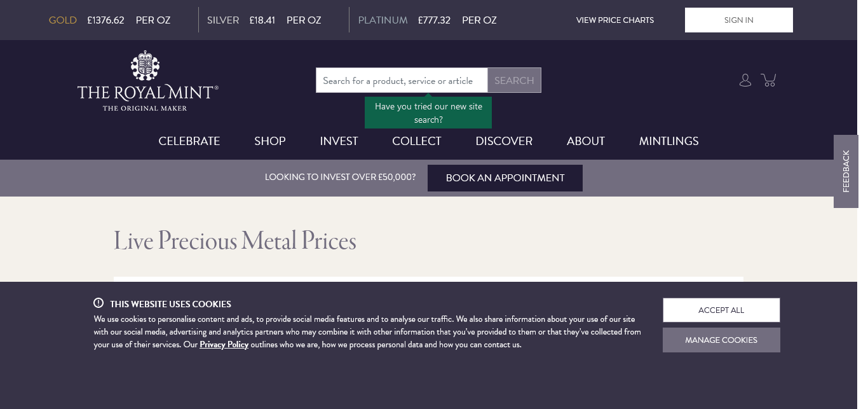Click the cookie notice info icon

(x=98, y=303)
